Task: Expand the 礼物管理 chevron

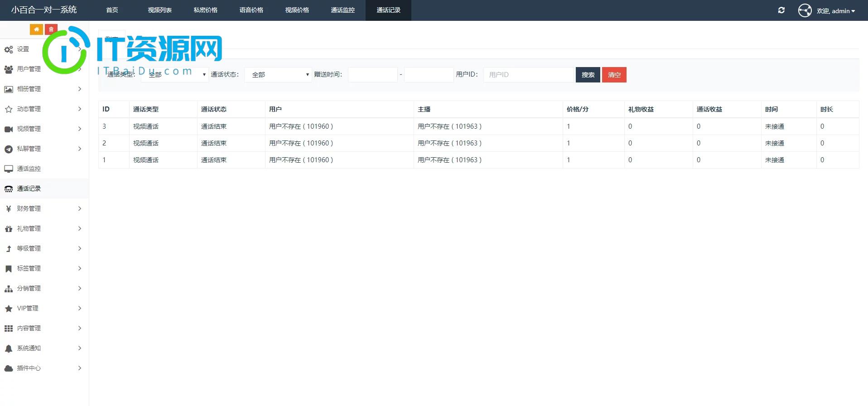Action: click(x=80, y=228)
